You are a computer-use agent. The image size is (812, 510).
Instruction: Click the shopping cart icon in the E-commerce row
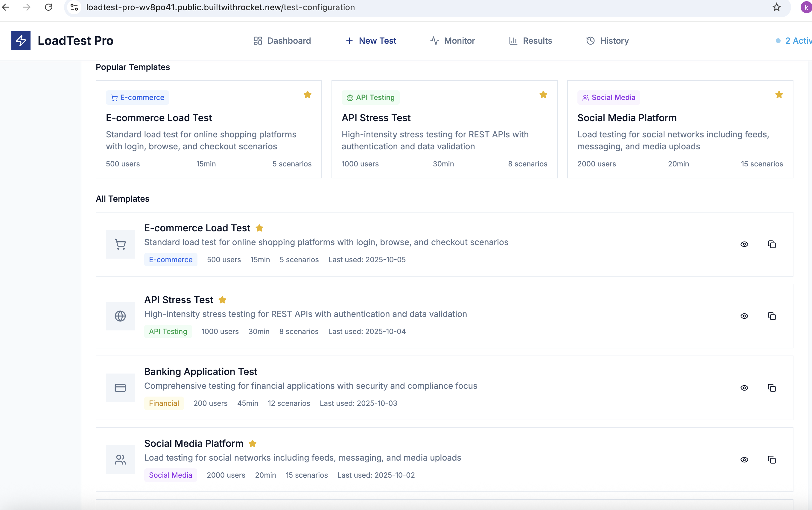(x=120, y=244)
